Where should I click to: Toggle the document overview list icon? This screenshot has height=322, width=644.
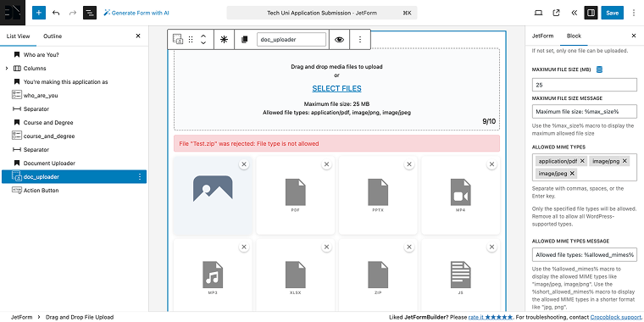pos(90,13)
